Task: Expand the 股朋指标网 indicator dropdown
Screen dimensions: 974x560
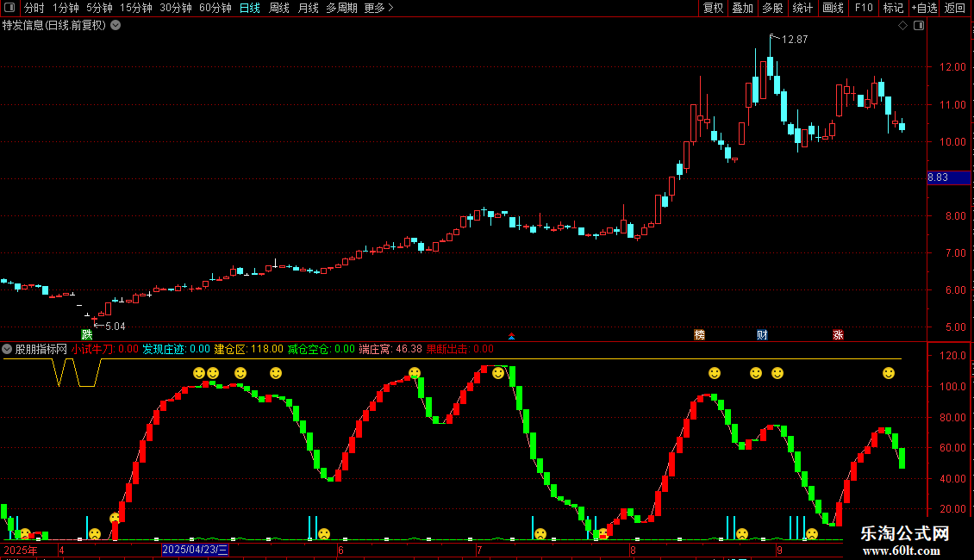Action: tap(7, 349)
